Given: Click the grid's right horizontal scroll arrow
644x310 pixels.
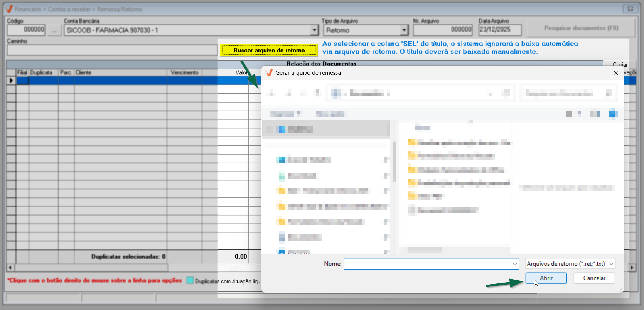Looking at the screenshot, I should tap(632, 267).
